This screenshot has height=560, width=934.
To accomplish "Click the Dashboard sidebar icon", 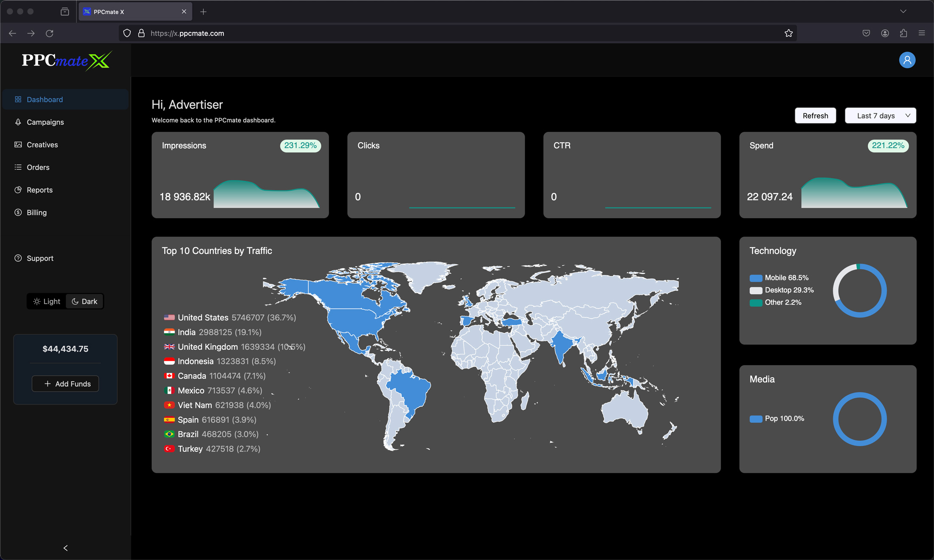I will [18, 98].
